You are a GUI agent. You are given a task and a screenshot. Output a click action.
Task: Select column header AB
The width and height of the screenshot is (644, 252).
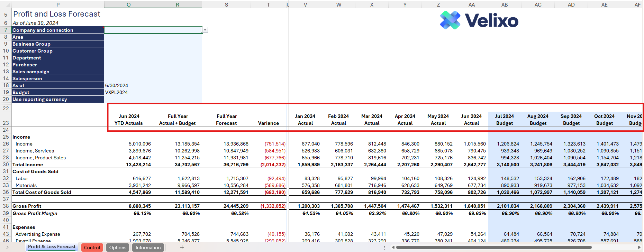505,4
